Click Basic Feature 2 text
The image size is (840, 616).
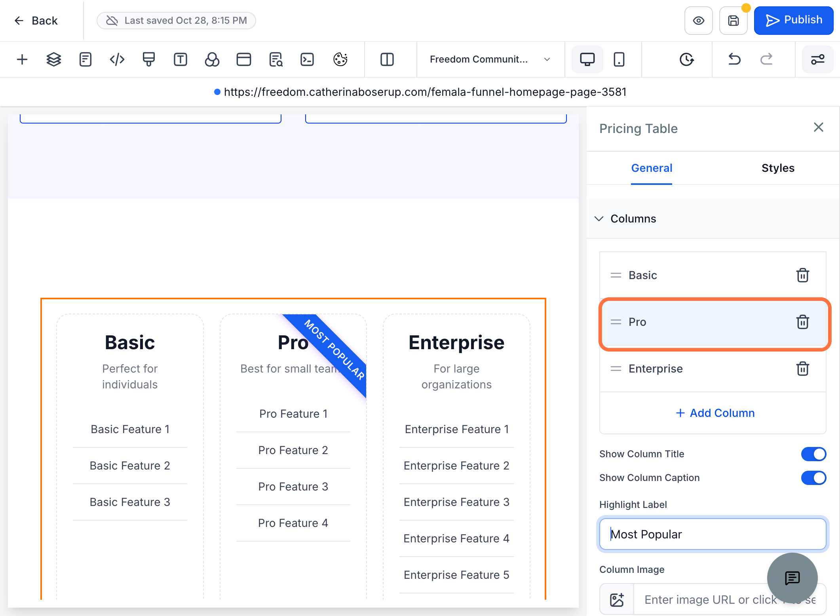point(130,466)
